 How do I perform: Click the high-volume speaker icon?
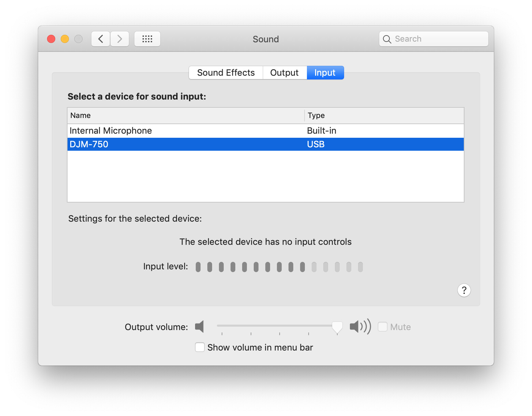[x=360, y=327]
